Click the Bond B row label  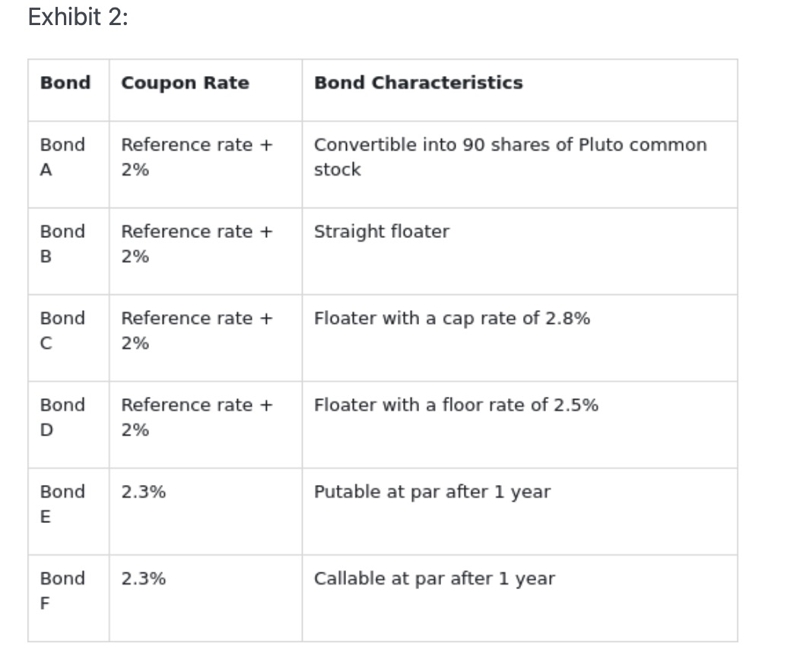coord(62,244)
